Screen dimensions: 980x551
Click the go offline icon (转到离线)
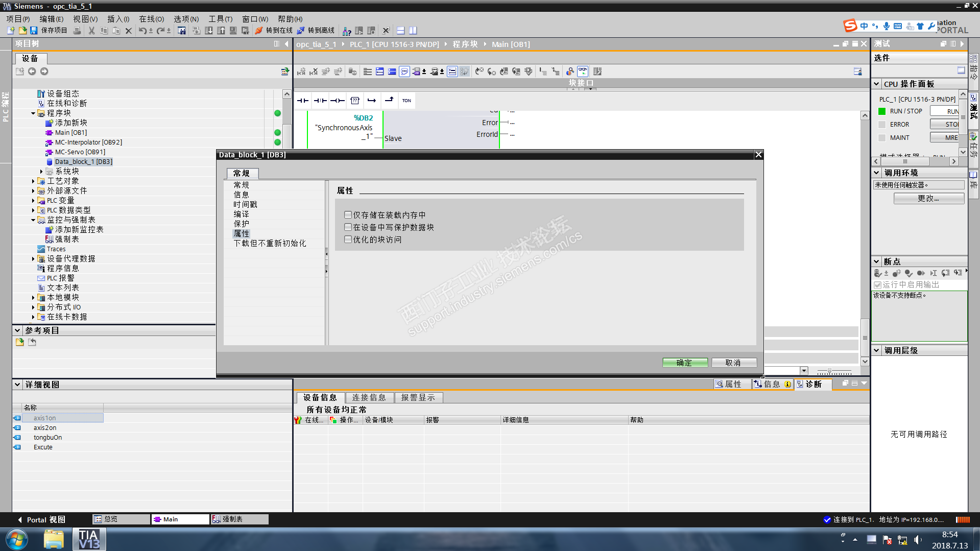(301, 31)
